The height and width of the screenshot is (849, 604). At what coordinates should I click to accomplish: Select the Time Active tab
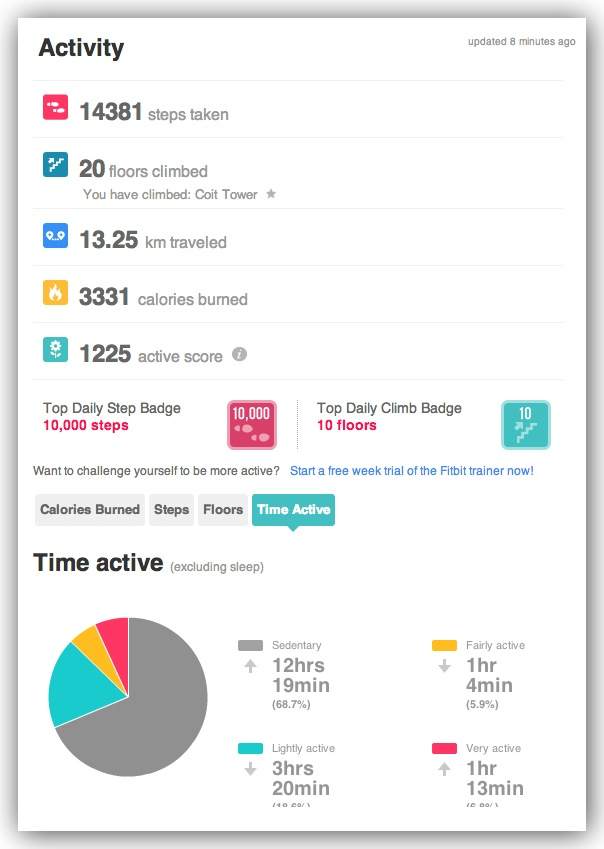pos(293,510)
